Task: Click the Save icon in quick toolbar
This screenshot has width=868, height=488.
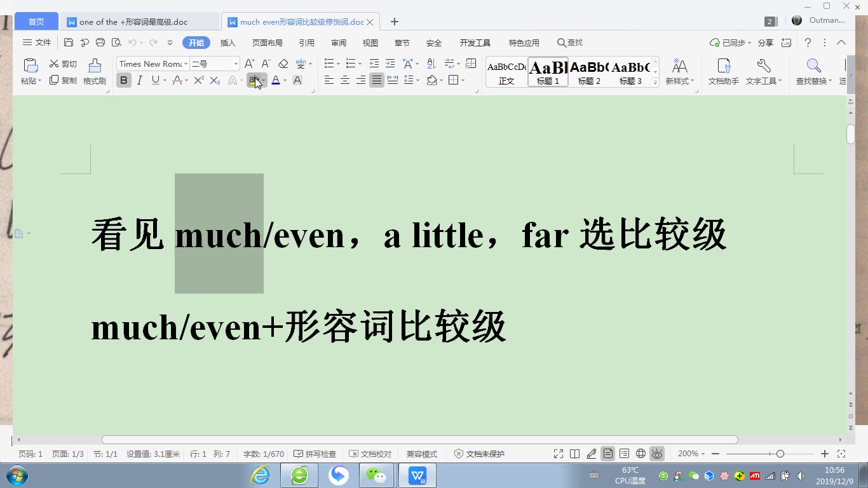Action: click(69, 43)
